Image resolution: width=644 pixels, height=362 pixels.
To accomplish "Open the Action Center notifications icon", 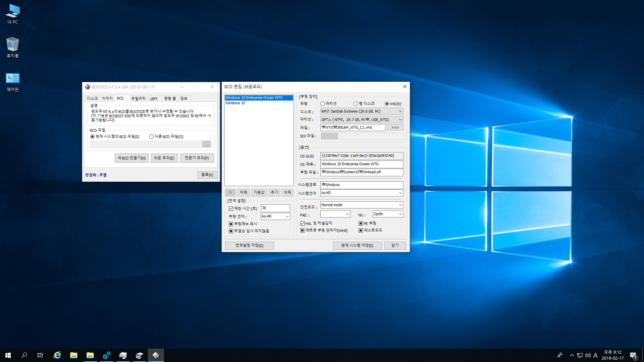I will click(x=633, y=355).
